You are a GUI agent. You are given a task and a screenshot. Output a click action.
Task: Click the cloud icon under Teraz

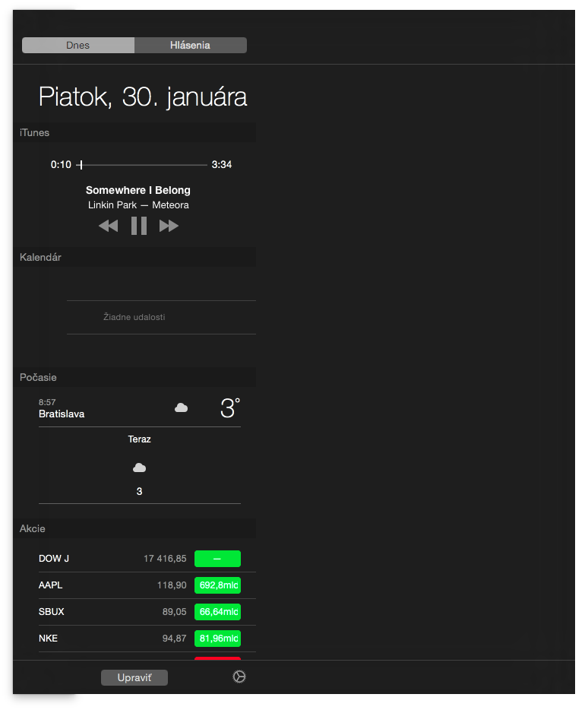pos(139,468)
